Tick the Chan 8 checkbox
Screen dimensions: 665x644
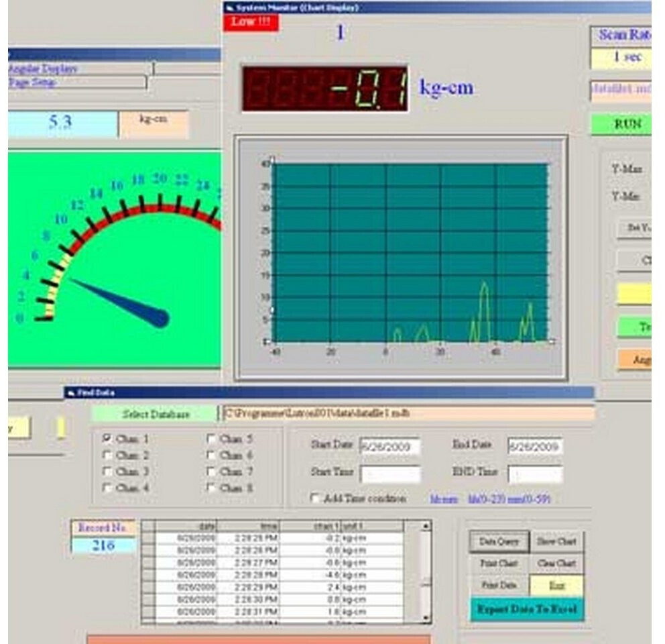(210, 487)
